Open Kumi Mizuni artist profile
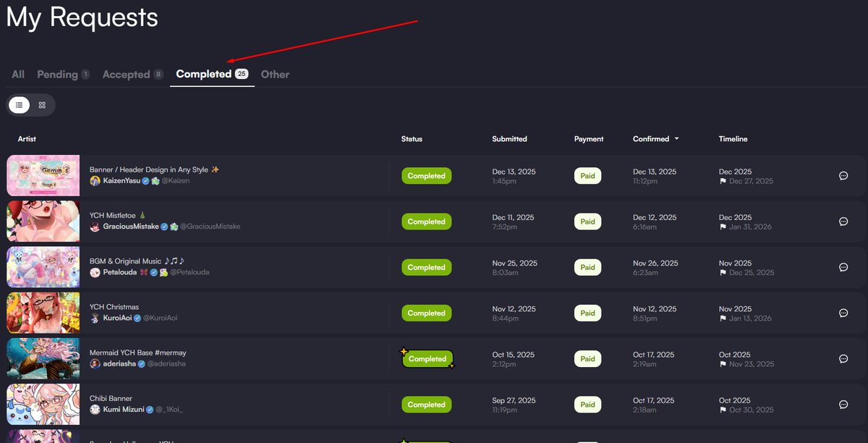 124,409
